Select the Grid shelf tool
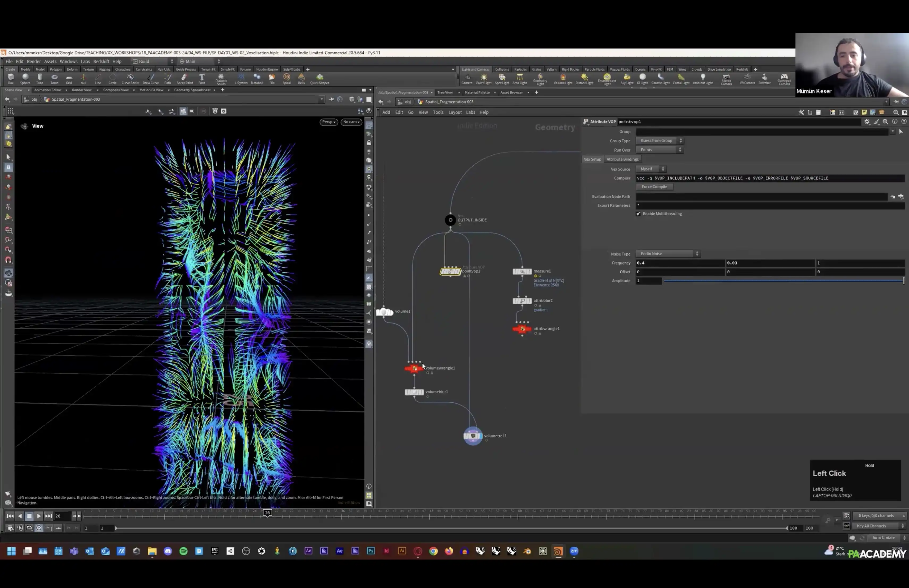The width and height of the screenshot is (909, 588). coord(69,79)
